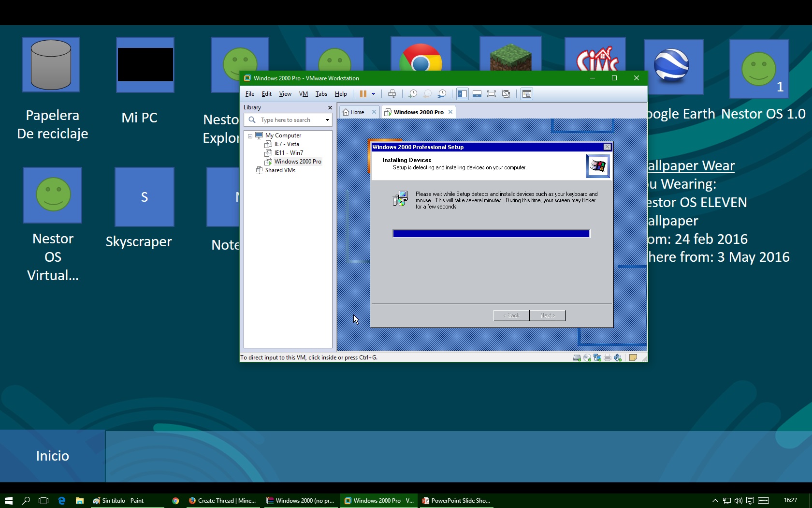Viewport: 812px width, 508px height.
Task: Open the Edit menu in VMware
Action: point(267,94)
